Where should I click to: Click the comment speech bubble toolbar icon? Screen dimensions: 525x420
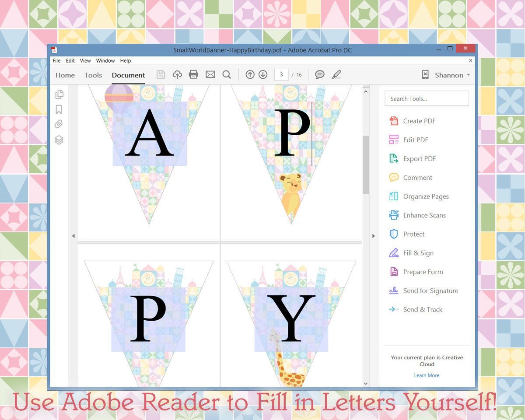click(320, 75)
